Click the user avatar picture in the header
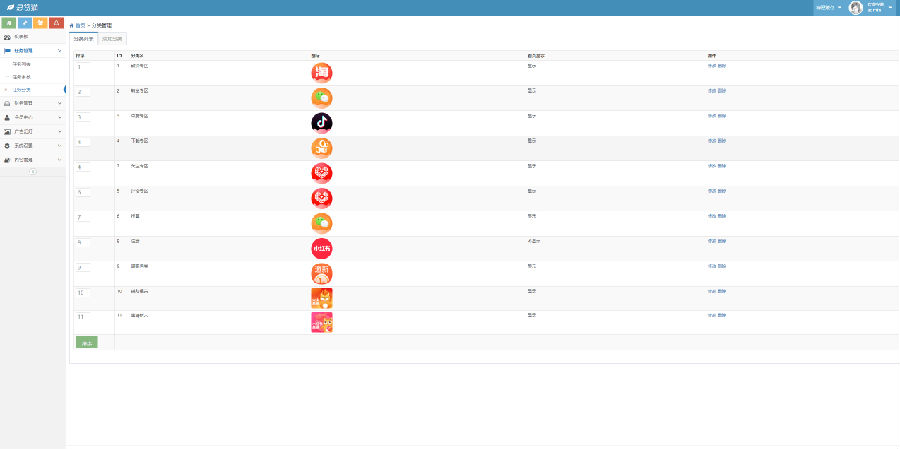900x449 pixels. [x=856, y=7]
